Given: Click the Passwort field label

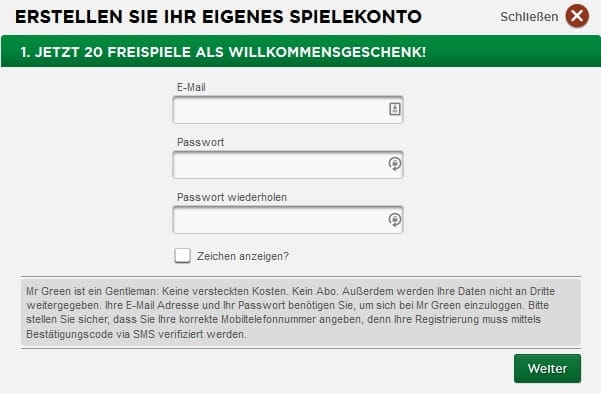Looking at the screenshot, I should point(200,142).
